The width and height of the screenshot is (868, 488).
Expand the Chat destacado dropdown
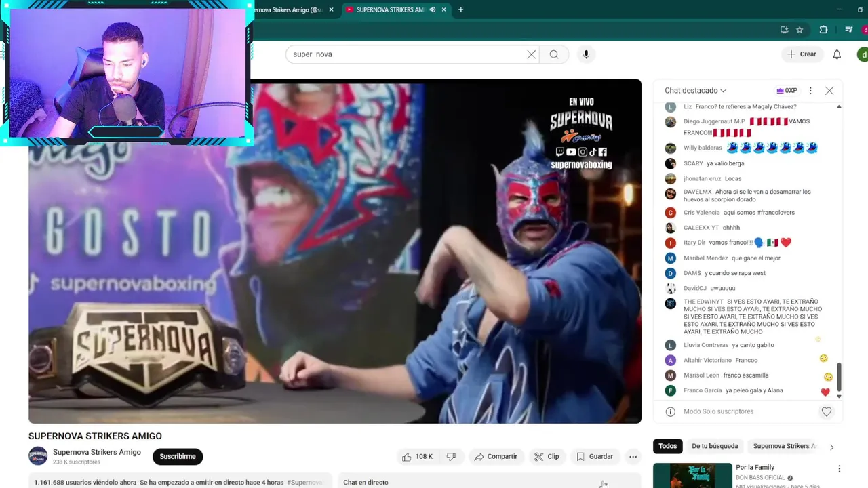[695, 90]
